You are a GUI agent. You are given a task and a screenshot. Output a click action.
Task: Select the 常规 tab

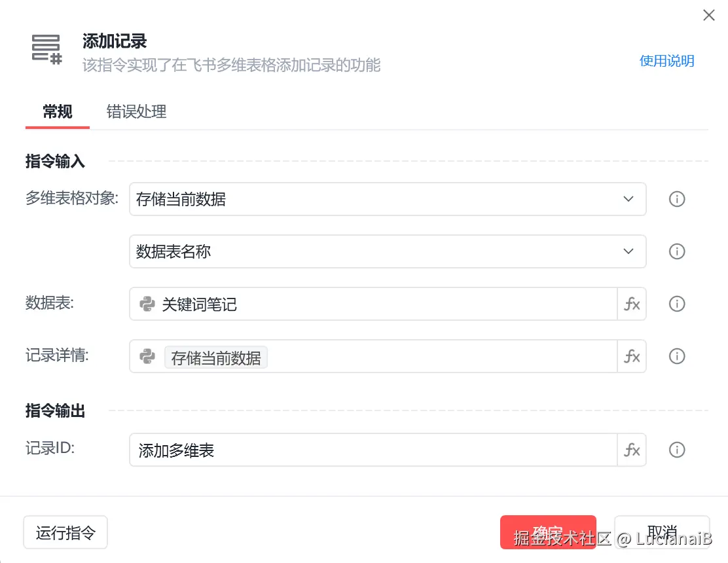coord(58,111)
